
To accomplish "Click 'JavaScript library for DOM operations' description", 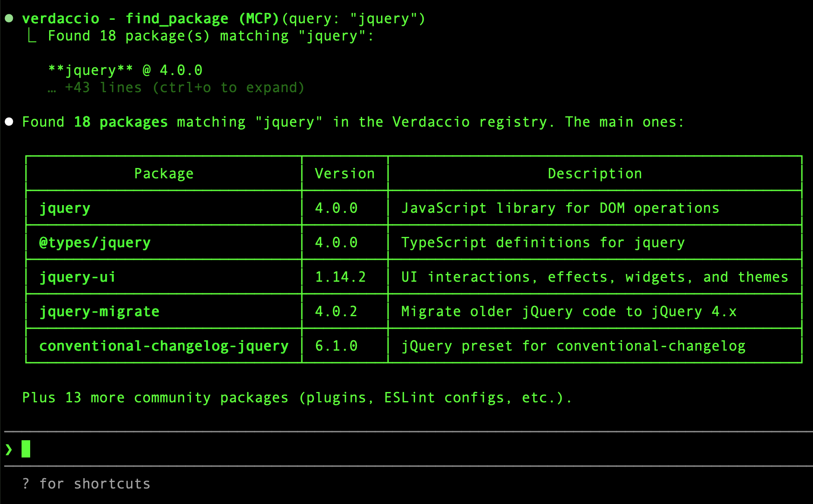I will [560, 208].
